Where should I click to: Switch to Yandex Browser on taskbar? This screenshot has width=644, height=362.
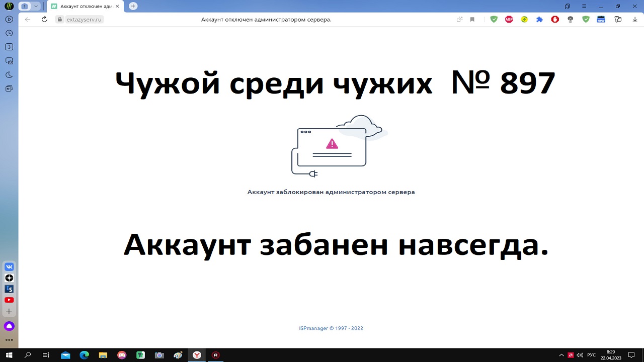197,355
